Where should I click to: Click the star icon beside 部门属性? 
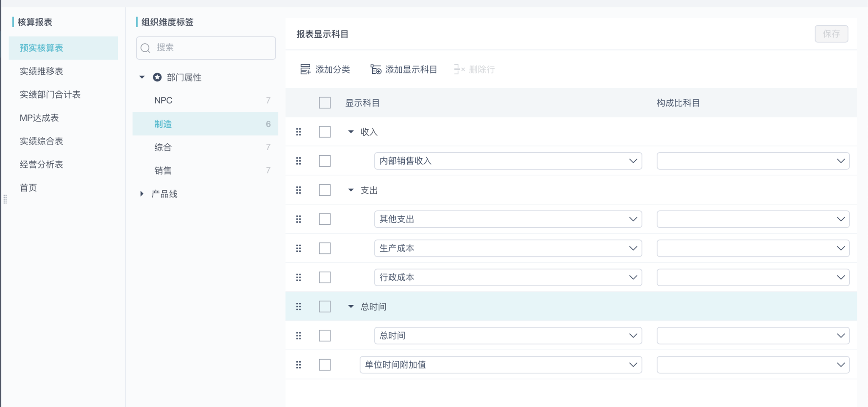(x=157, y=77)
